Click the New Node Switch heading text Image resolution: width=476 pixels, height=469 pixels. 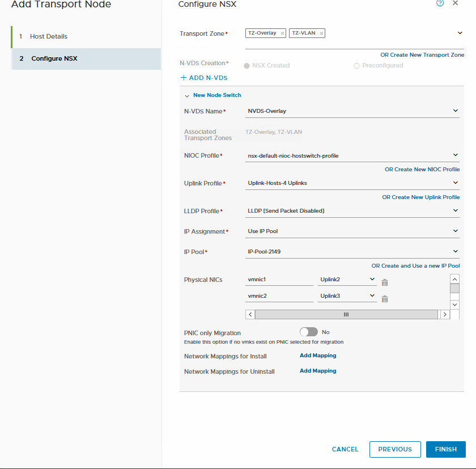(217, 95)
